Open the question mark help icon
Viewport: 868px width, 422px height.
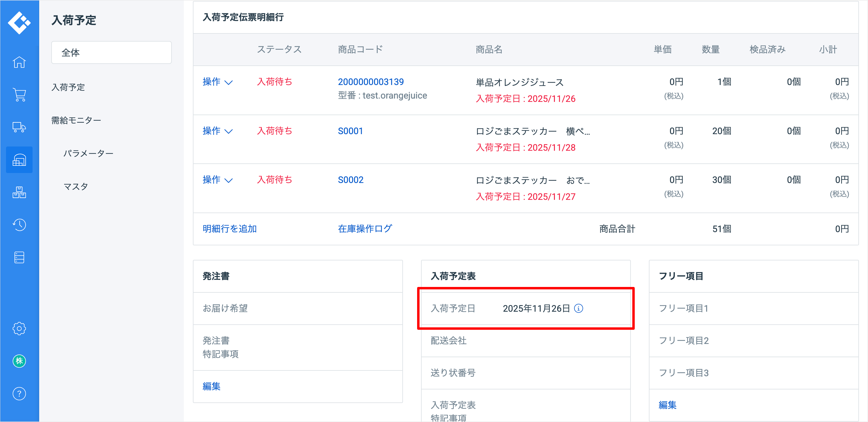19,393
